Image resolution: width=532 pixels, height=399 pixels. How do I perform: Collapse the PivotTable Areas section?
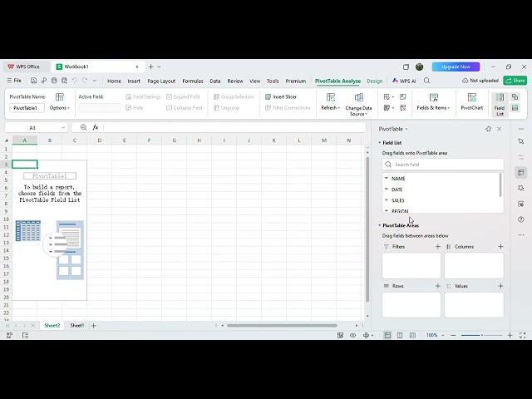(x=380, y=225)
